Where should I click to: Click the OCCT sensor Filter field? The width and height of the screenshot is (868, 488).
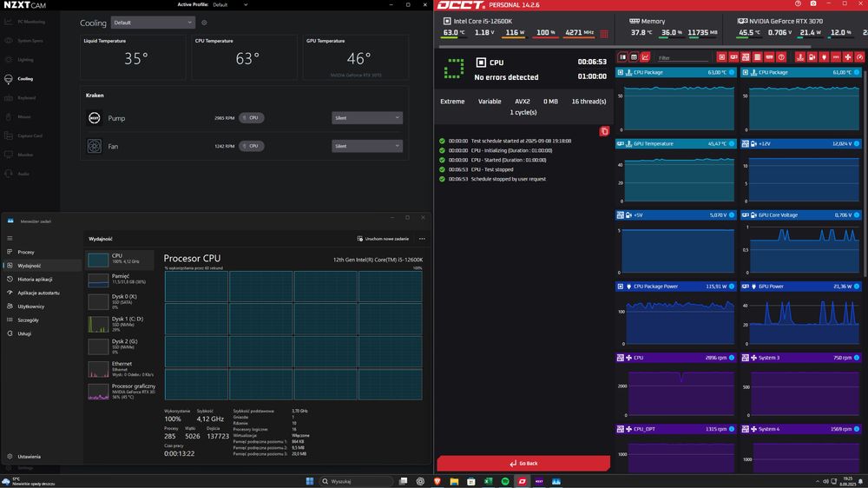681,57
